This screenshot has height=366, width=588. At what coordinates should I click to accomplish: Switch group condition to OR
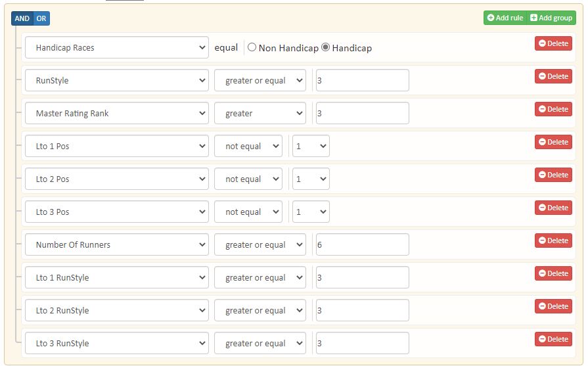(41, 18)
